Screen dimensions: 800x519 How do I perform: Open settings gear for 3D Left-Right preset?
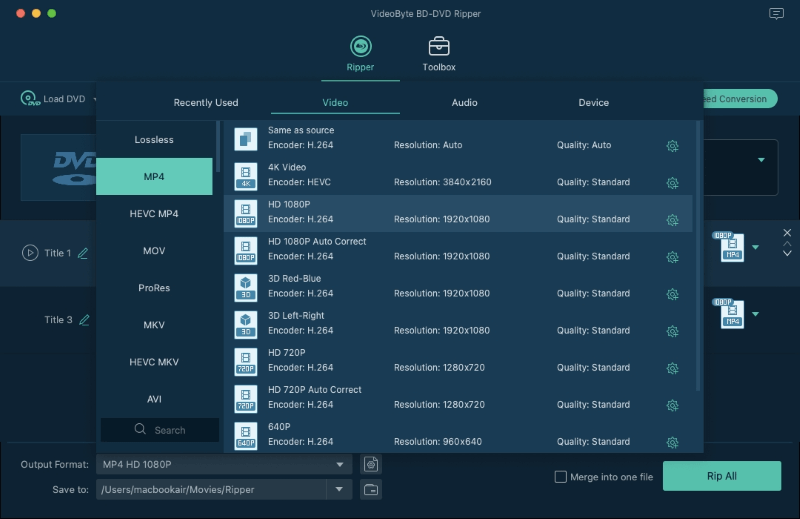[x=672, y=331]
